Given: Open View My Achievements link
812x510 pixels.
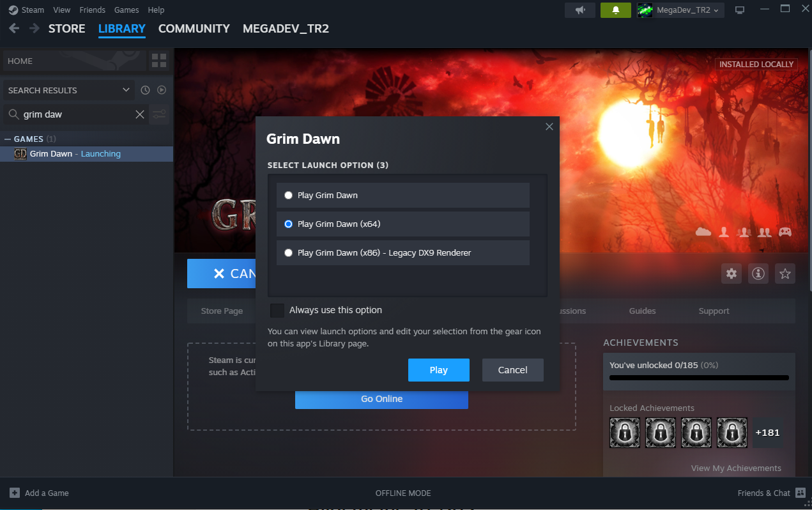Looking at the screenshot, I should coord(736,468).
